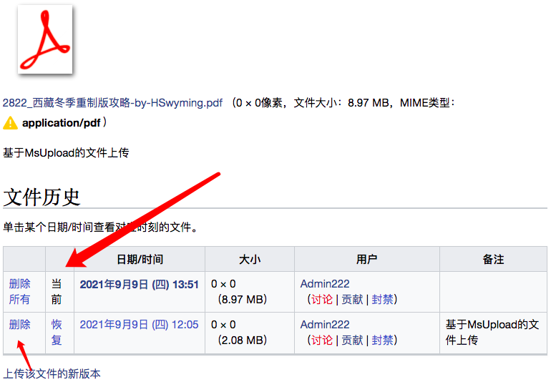Click the red Adobe PDF file icon

[x=45, y=39]
